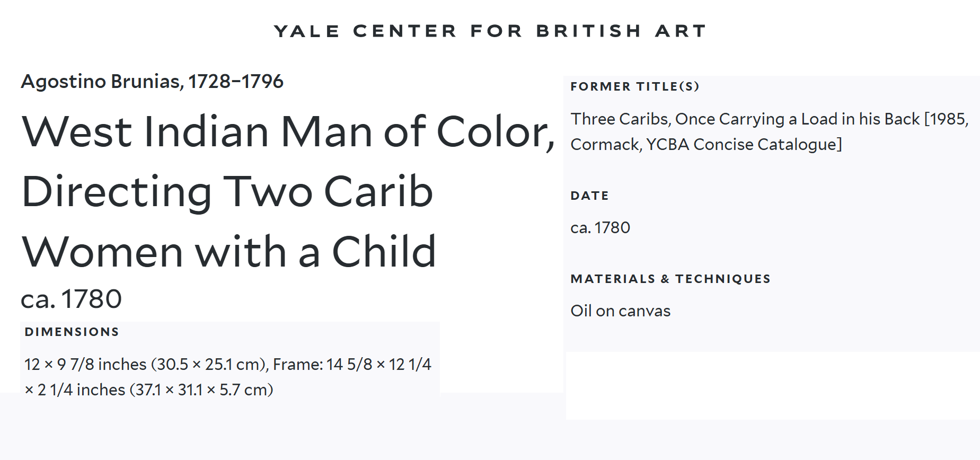Click "ca. 1780" under the Date heading
Viewport: 980px width, 460px height.
[x=600, y=228]
